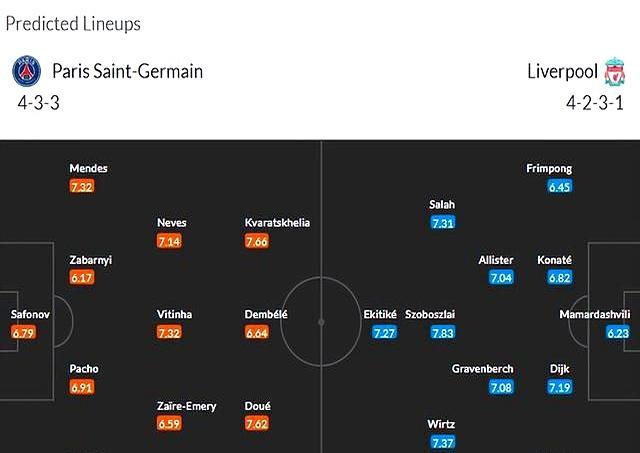640x453 pixels.
Task: Open Zabarnyi's player profile
Action: point(90,260)
